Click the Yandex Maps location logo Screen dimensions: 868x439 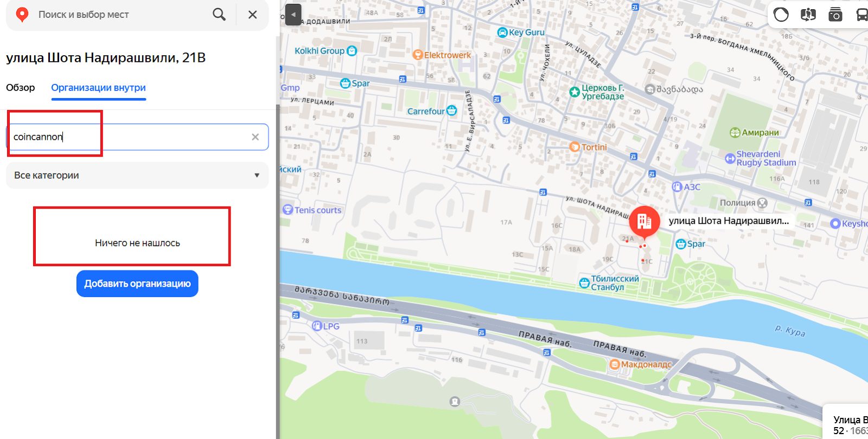[22, 15]
